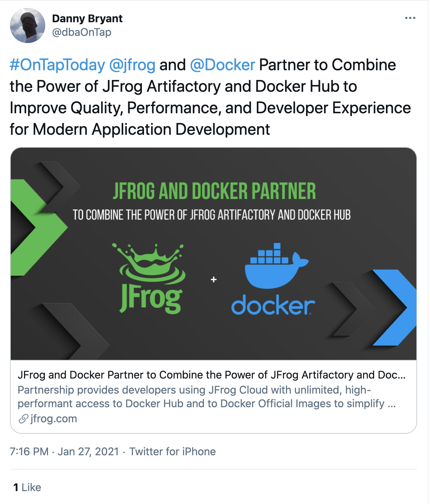Open the jfrog.com domain link

[54, 419]
